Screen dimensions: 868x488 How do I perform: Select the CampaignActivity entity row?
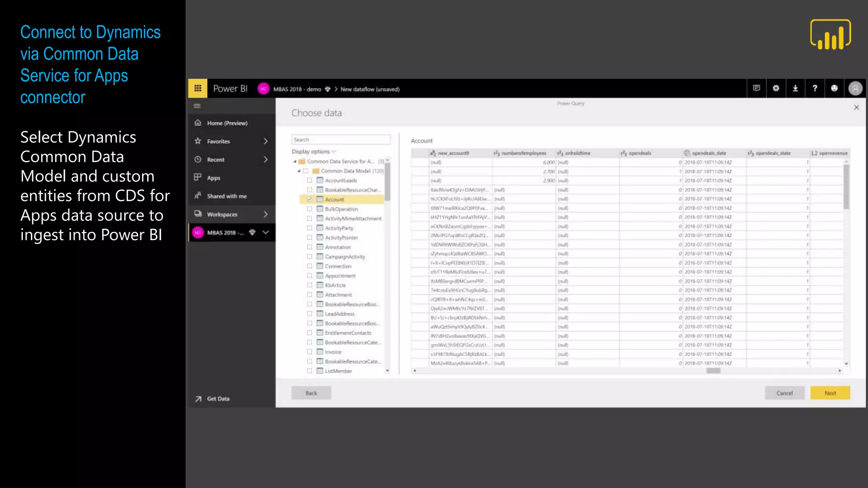(x=342, y=257)
